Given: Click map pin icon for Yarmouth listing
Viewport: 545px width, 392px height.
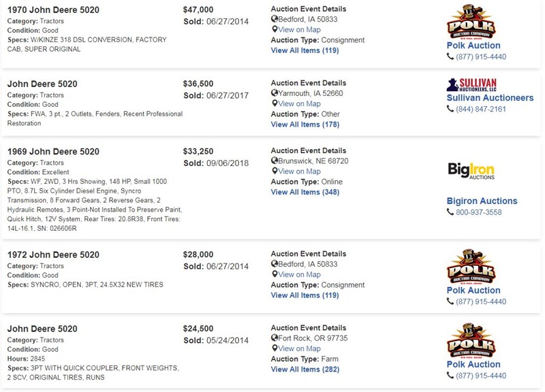Looking at the screenshot, I should tap(275, 103).
